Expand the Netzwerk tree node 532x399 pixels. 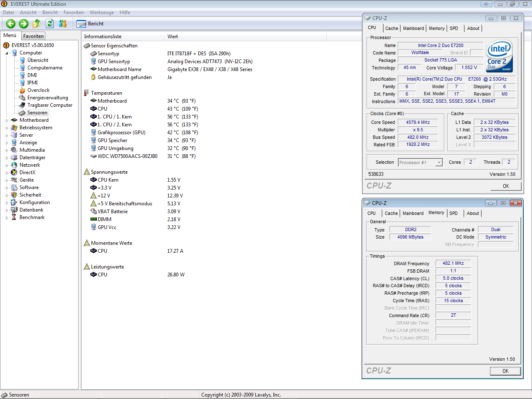(7, 165)
